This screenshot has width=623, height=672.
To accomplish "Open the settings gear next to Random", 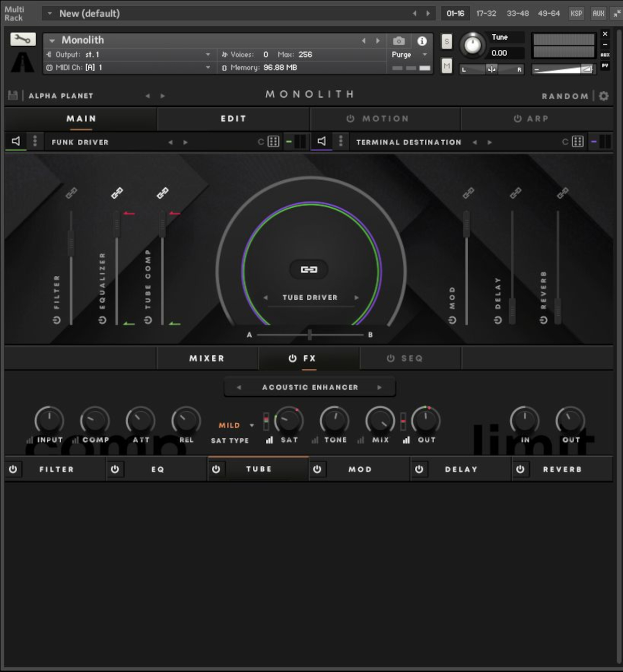I will (604, 96).
